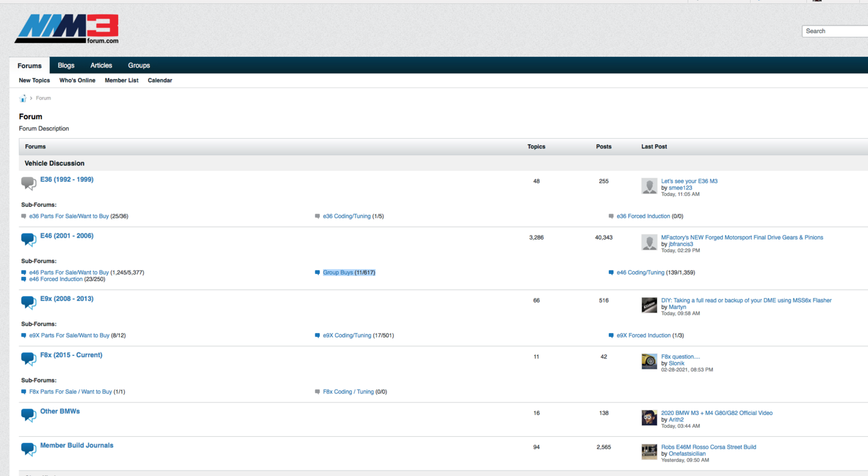Open the 'Let's see your E36 M3' post
Image resolution: width=868 pixels, height=476 pixels.
689,181
